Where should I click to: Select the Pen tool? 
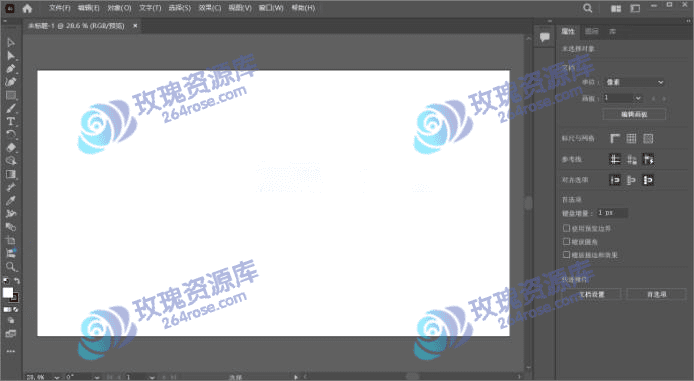click(x=11, y=69)
